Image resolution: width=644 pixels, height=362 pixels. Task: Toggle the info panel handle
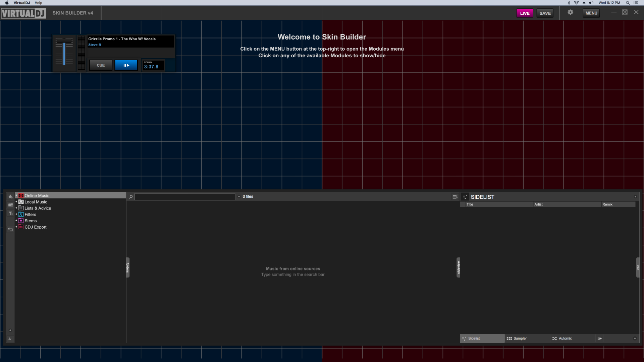tap(638, 267)
